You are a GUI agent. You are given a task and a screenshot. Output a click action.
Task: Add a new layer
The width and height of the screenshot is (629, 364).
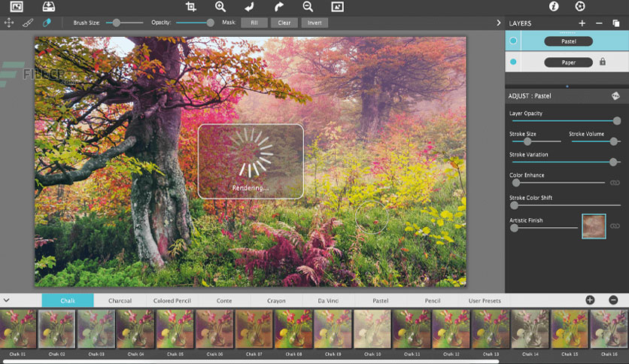click(x=582, y=23)
